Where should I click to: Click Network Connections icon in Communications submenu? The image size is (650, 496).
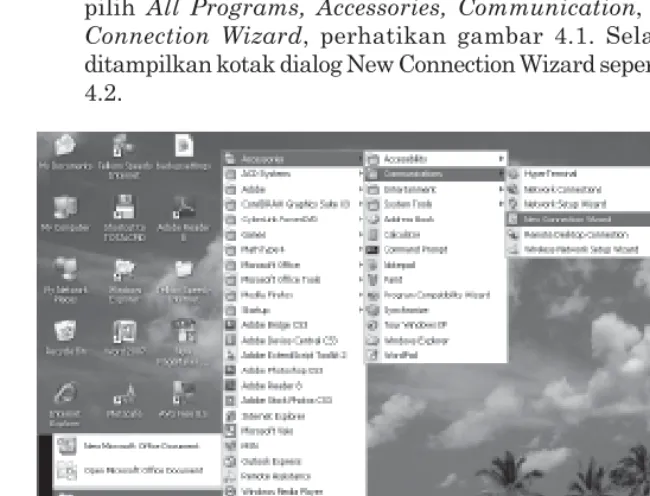click(x=514, y=189)
